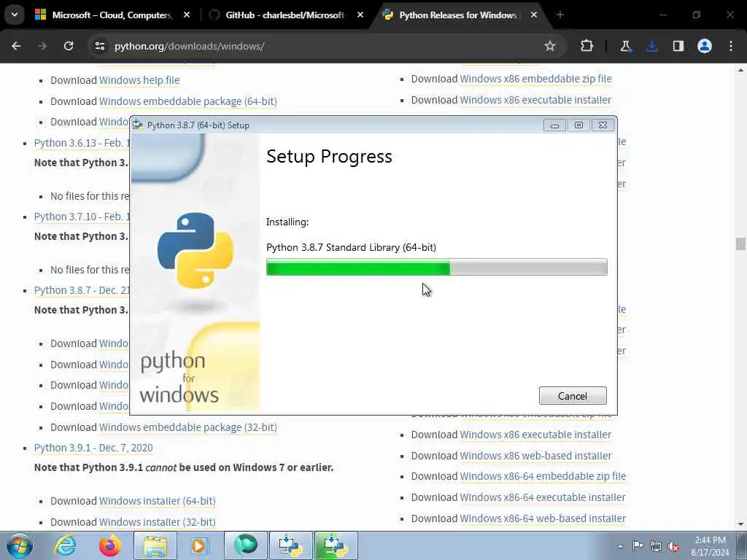Open the Chrome extensions puzzle icon
747x560 pixels.
(x=587, y=46)
